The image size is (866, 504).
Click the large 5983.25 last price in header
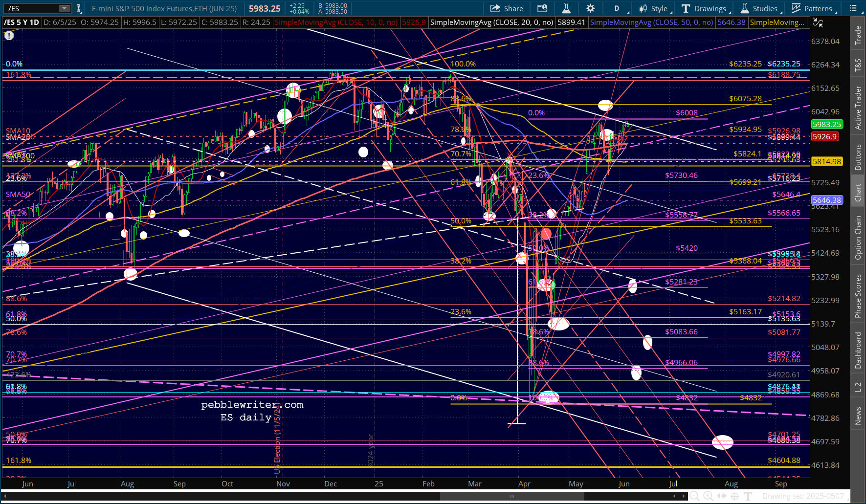tap(265, 8)
